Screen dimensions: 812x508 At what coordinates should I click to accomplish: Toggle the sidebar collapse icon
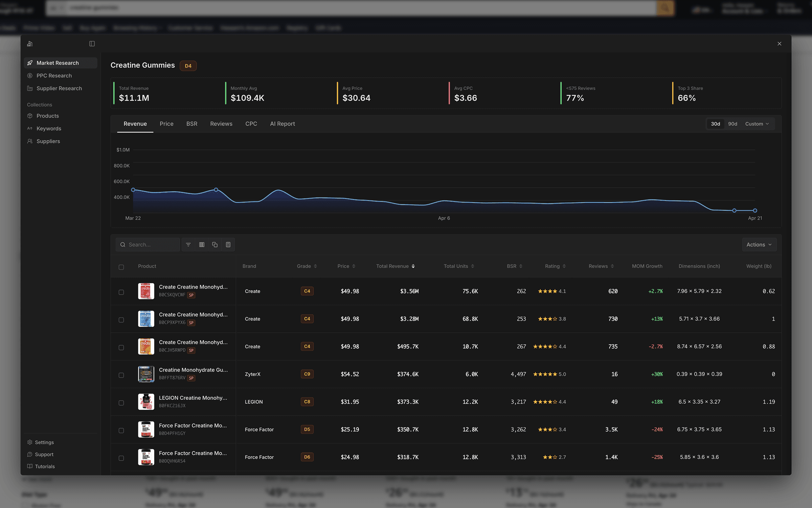pyautogui.click(x=92, y=44)
